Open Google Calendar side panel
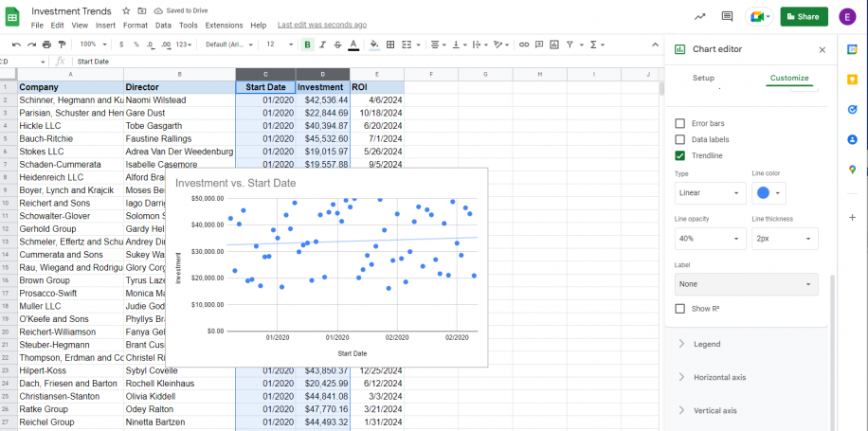The height and width of the screenshot is (431, 868). (852, 49)
